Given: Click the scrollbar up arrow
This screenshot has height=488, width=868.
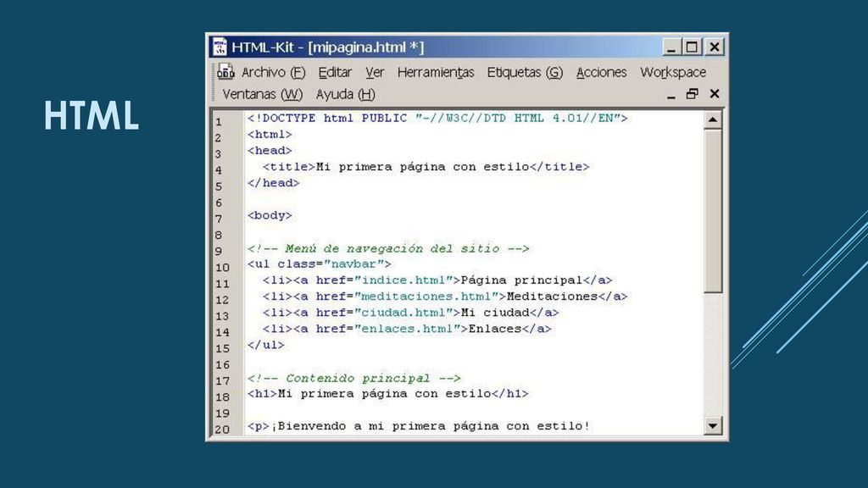Looking at the screenshot, I should coord(713,119).
